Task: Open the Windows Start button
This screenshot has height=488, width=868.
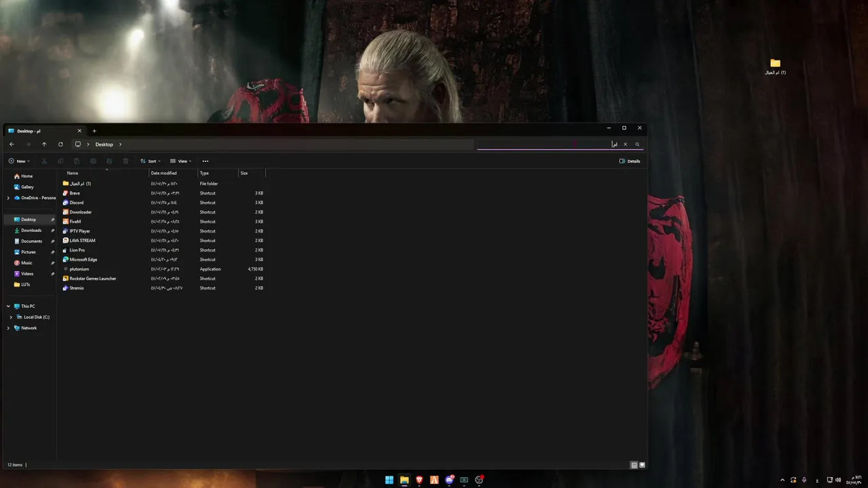Action: coord(389,480)
